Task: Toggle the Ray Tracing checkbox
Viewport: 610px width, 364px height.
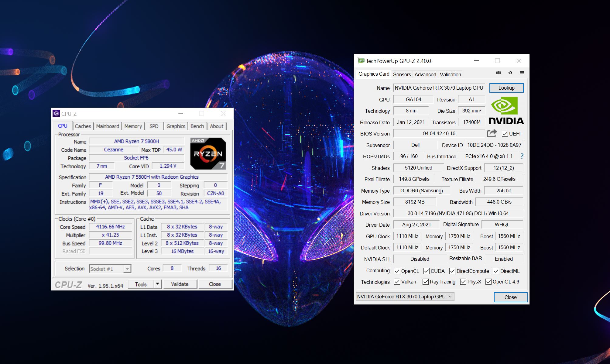Action: (426, 282)
